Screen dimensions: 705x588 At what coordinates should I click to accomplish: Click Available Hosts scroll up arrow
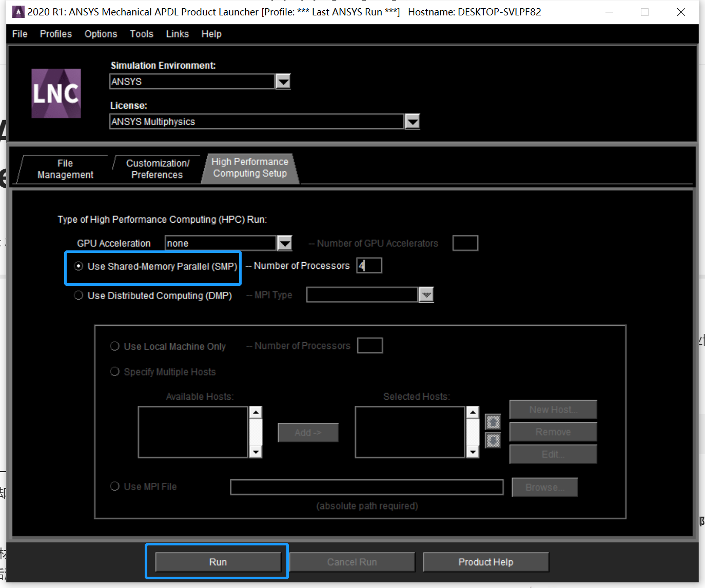[x=256, y=413]
